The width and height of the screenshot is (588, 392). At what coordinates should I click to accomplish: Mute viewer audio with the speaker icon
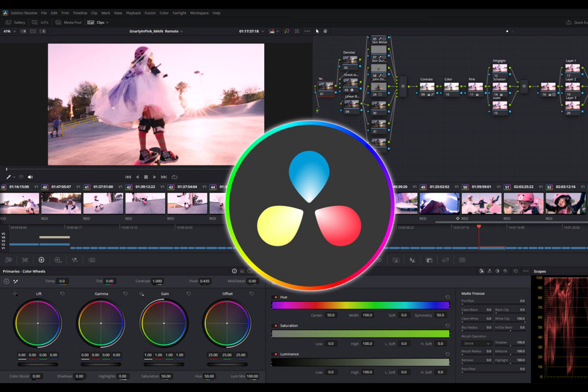(x=30, y=177)
